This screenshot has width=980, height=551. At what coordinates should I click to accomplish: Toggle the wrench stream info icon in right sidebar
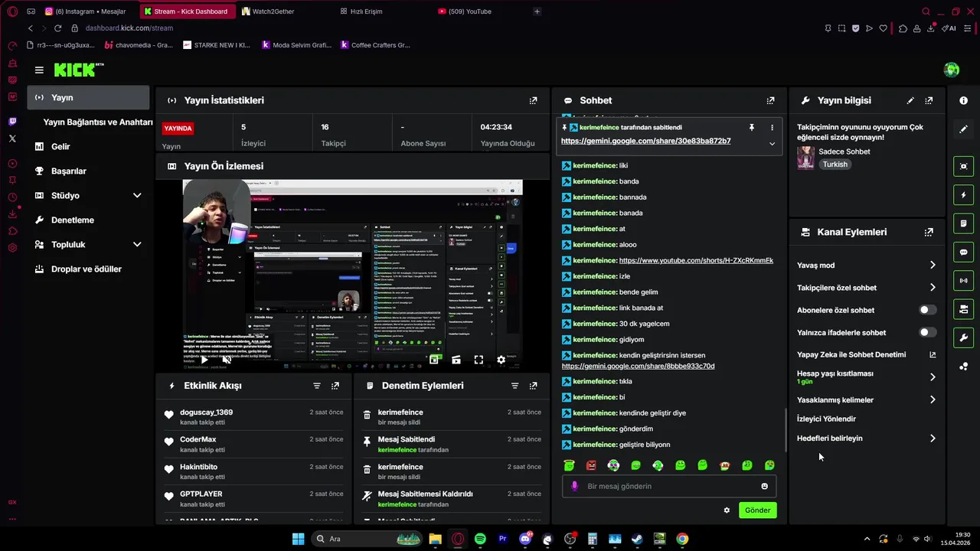pos(963,337)
